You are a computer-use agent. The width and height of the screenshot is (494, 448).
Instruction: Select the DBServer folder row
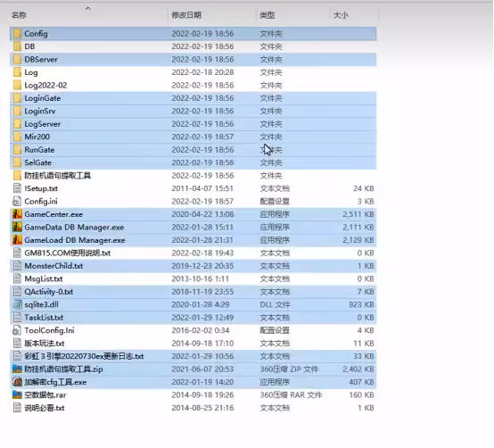point(193,59)
